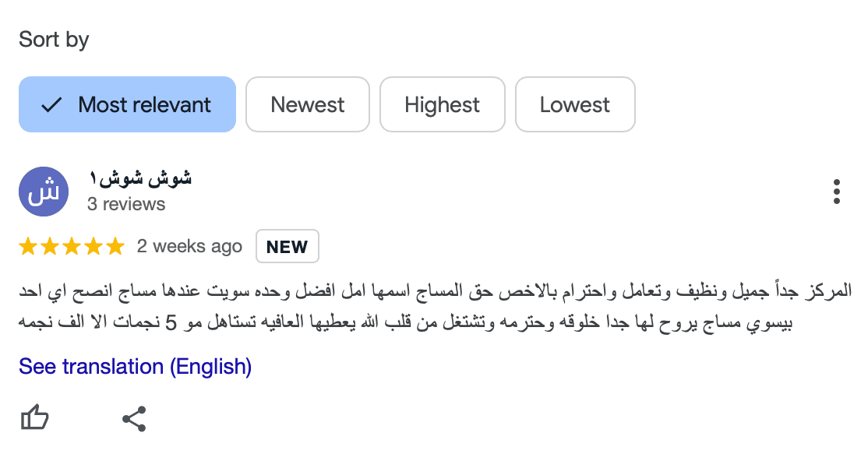
Task: Open See translation (English)
Action: click(135, 366)
